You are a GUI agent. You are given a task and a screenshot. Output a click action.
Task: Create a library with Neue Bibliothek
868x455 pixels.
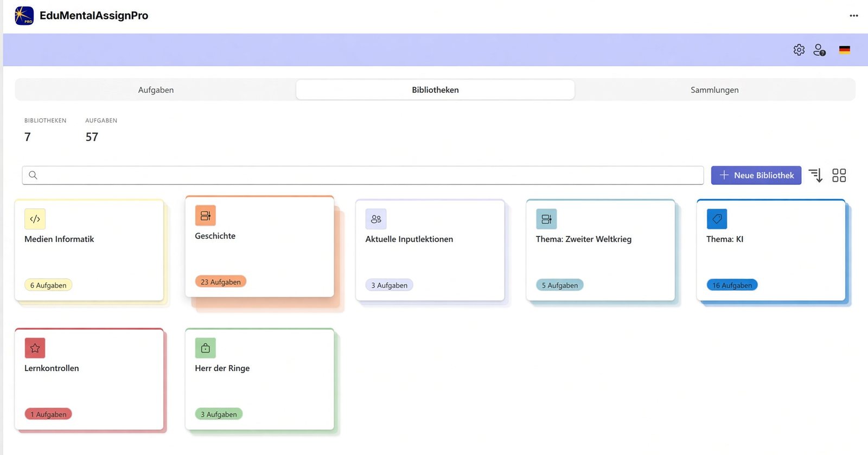click(x=756, y=175)
